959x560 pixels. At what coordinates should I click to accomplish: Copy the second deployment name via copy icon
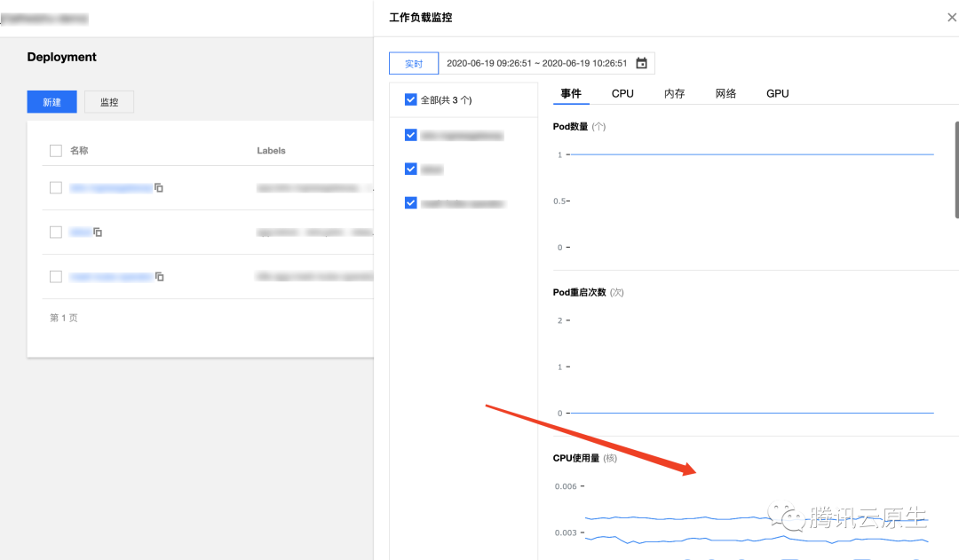tap(98, 233)
